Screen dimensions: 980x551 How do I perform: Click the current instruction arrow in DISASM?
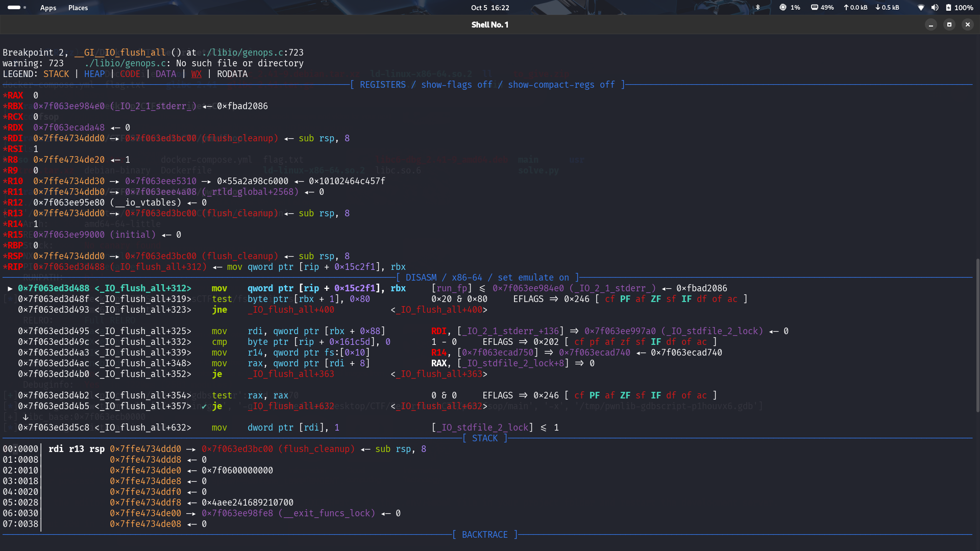click(x=10, y=288)
